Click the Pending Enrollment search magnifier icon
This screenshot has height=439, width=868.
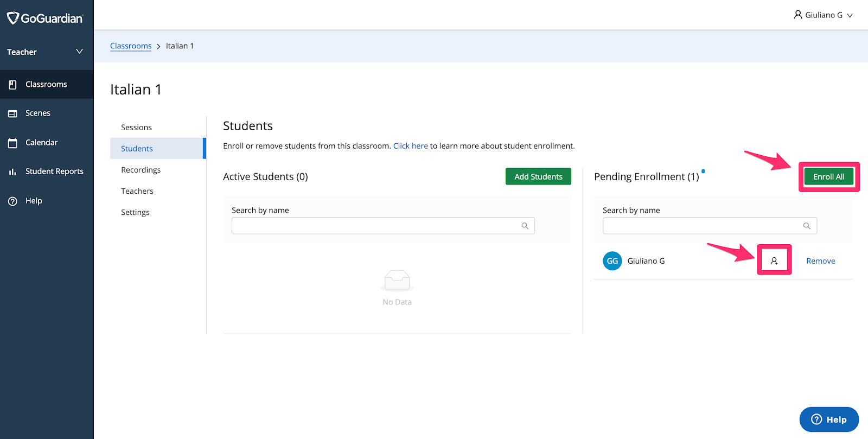(807, 226)
